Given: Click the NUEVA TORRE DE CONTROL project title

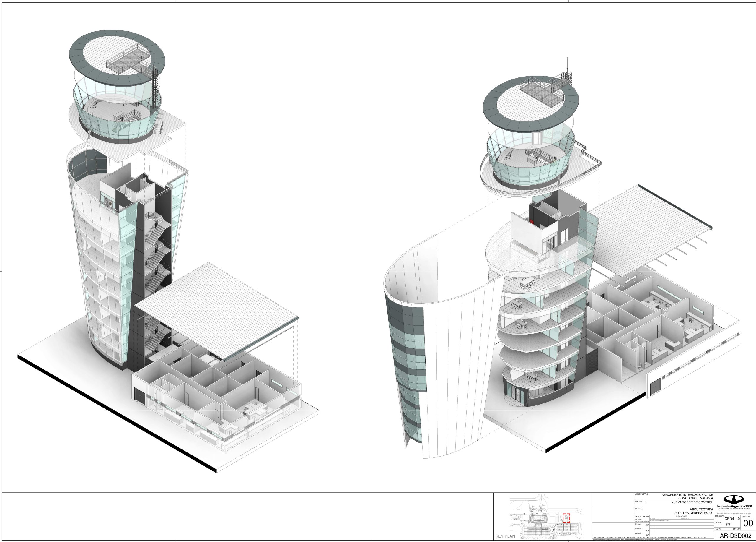Looking at the screenshot, I should point(692,502).
